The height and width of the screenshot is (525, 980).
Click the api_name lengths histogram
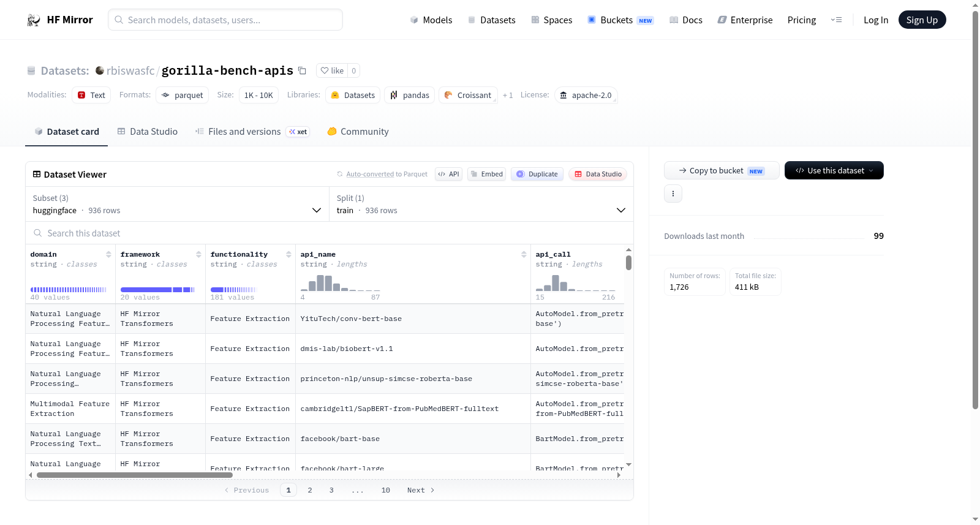[341, 283]
